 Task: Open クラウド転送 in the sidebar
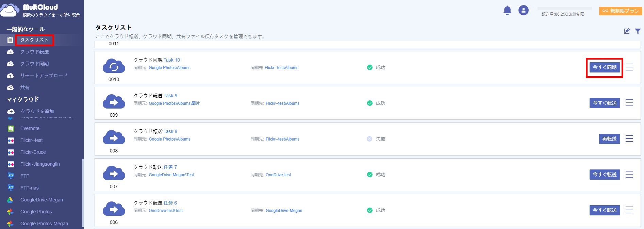point(34,52)
